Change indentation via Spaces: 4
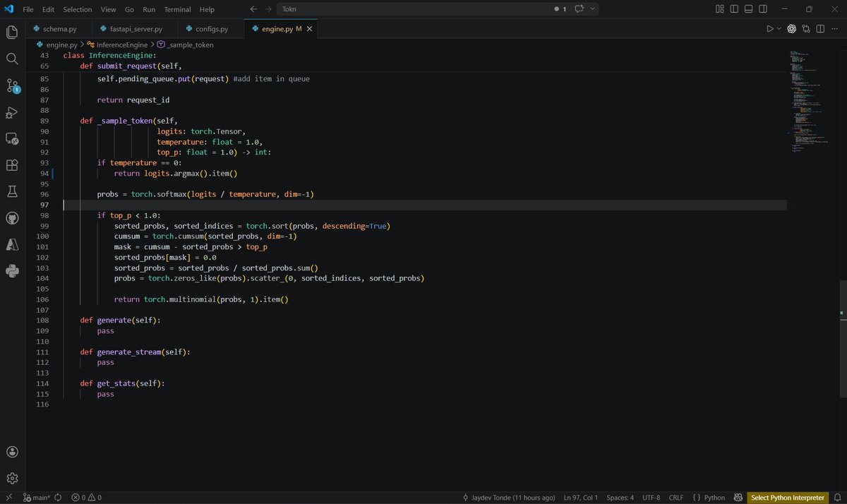Screen dimensions: 847x504 (x=620, y=498)
